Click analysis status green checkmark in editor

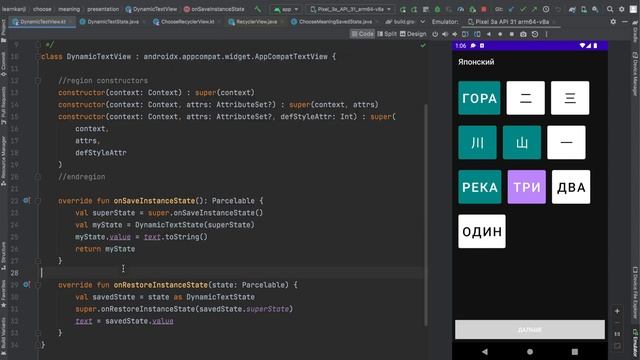(x=423, y=45)
